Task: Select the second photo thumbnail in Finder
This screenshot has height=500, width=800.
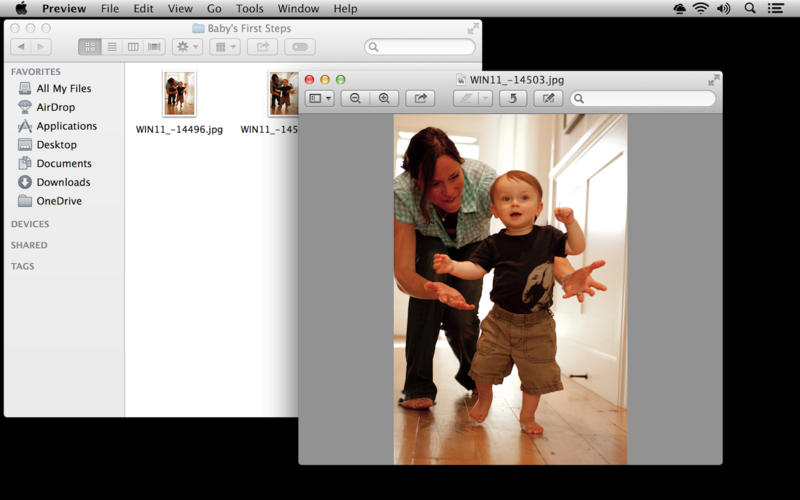Action: pyautogui.click(x=284, y=94)
